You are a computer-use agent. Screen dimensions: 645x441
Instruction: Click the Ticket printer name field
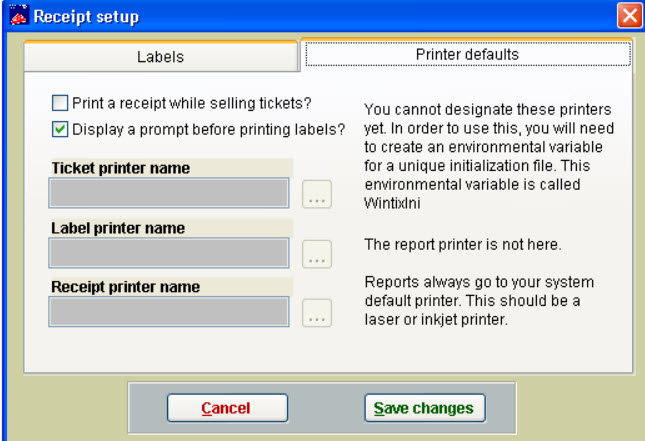click(169, 193)
